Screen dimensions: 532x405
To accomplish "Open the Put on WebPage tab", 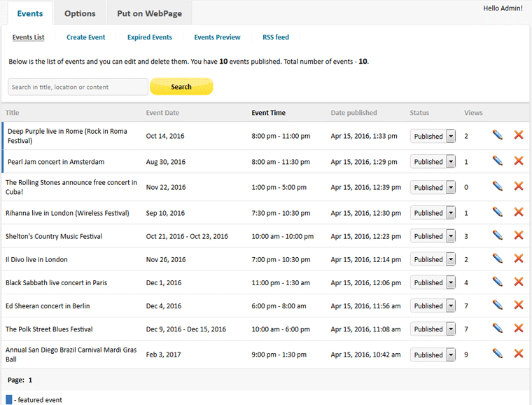I will pos(150,13).
